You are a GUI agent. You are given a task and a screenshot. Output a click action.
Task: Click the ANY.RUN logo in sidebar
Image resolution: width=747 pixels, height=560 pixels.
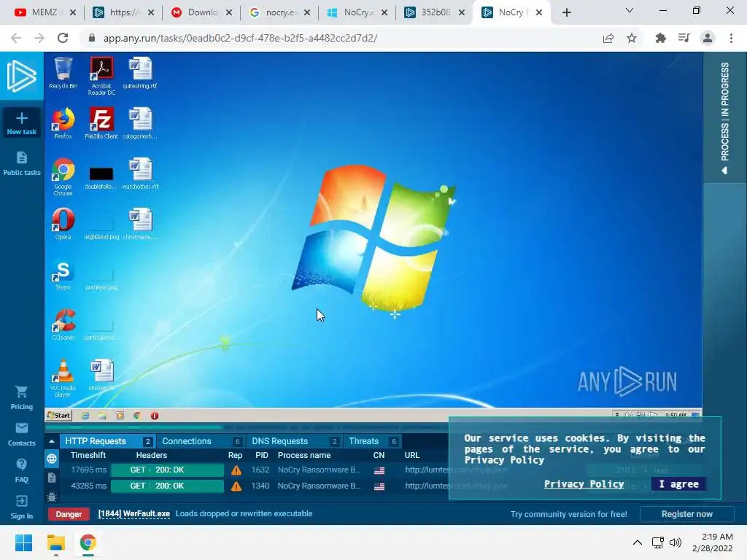[x=21, y=76]
